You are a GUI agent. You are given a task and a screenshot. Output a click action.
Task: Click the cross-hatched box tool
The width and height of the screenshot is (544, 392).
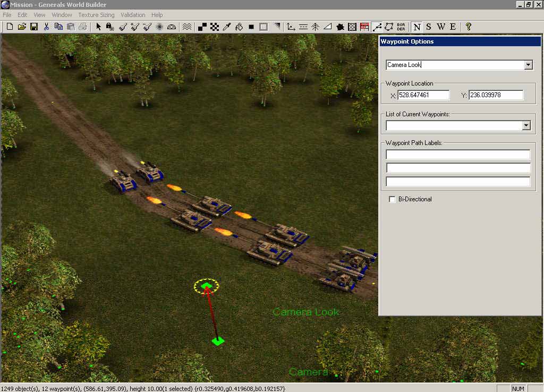[x=352, y=27]
